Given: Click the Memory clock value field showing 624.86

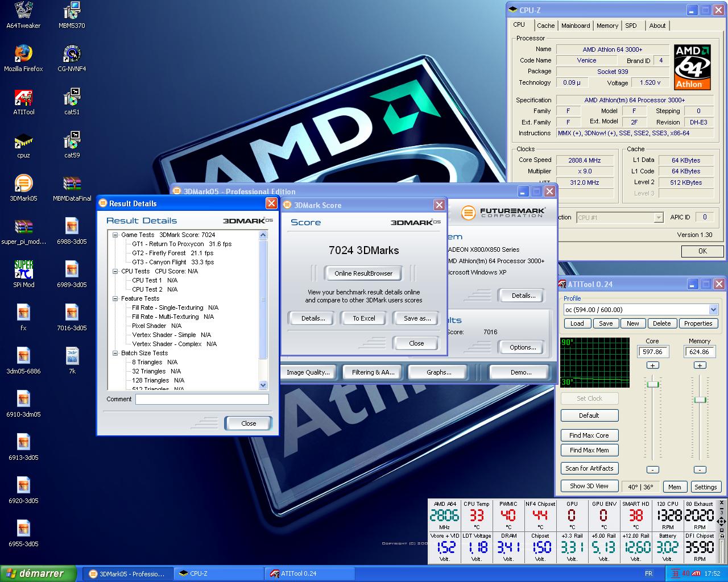Looking at the screenshot, I should (700, 352).
